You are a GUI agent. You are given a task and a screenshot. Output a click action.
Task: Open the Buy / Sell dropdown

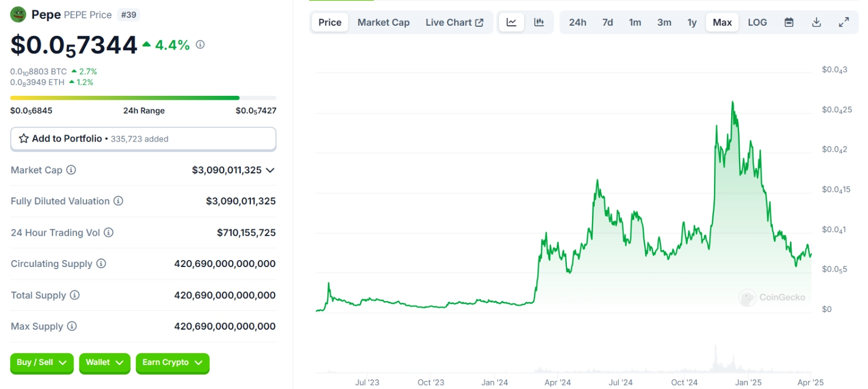click(42, 363)
